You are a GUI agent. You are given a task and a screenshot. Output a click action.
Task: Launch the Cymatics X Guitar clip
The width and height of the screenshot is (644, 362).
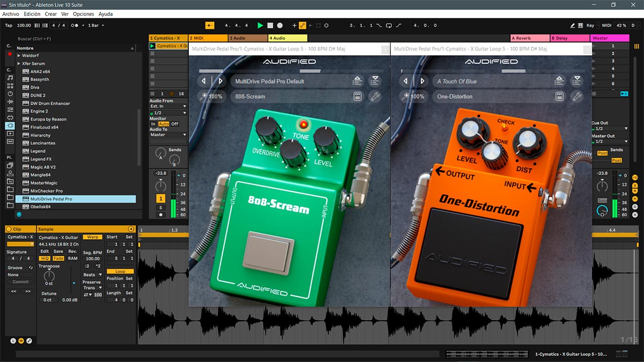point(152,46)
